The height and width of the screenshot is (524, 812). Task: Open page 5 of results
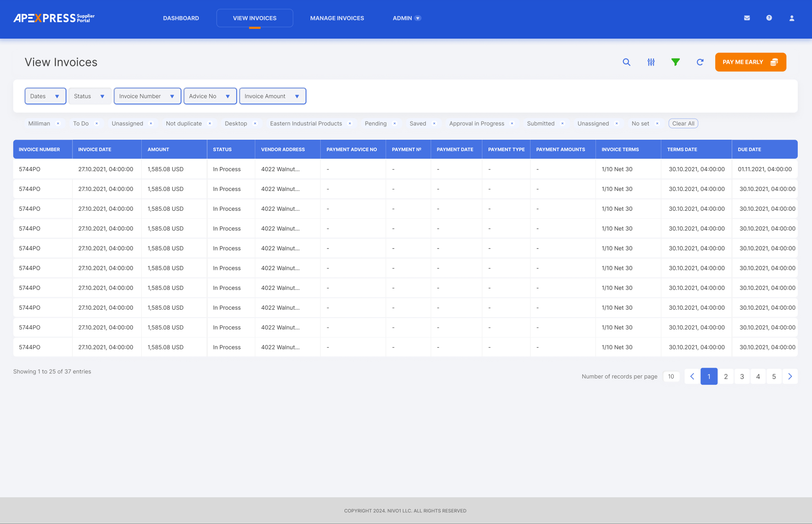pyautogui.click(x=774, y=376)
